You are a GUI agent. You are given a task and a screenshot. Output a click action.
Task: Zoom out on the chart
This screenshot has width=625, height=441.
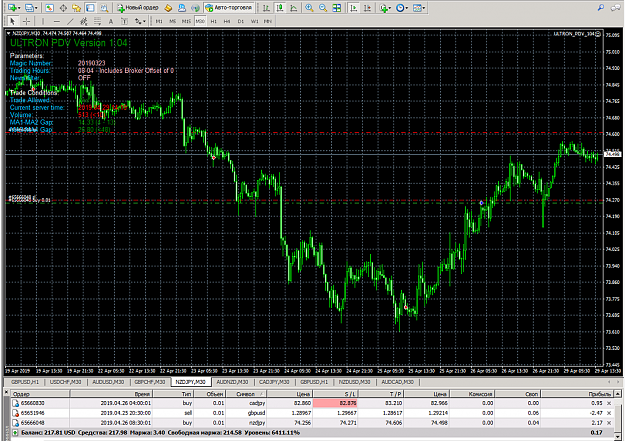[x=323, y=8]
